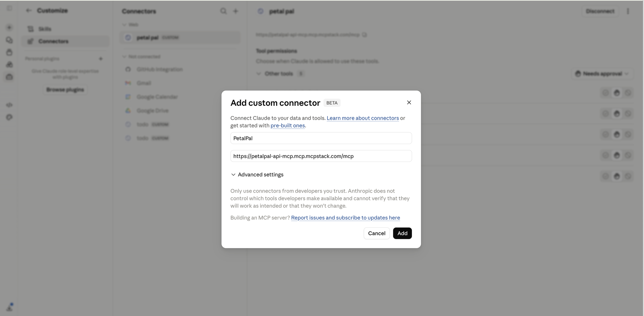Image resolution: width=644 pixels, height=316 pixels.
Task: Start a new chat with the plus sidebar icon
Action: (9, 28)
